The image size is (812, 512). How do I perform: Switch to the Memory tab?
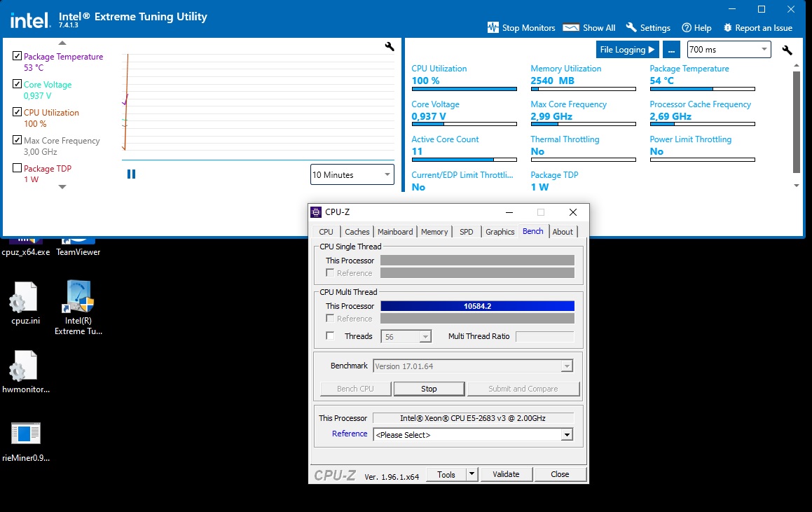point(434,232)
